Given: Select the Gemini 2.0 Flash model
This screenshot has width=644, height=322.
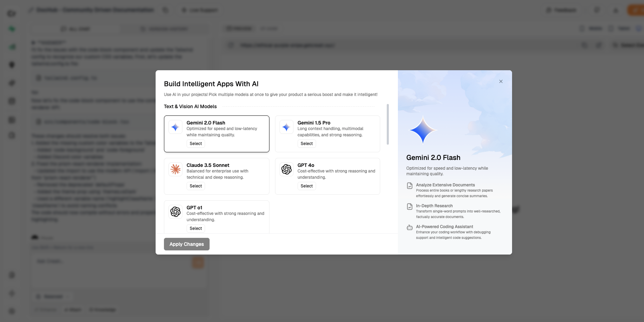Looking at the screenshot, I should [196, 144].
